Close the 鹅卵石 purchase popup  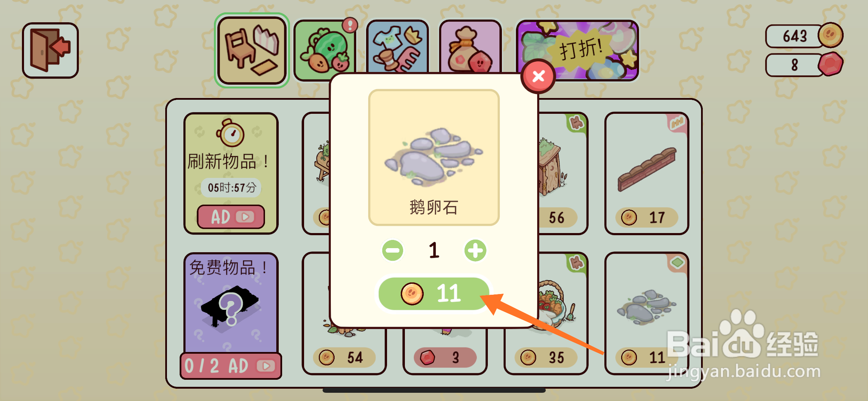[x=538, y=76]
